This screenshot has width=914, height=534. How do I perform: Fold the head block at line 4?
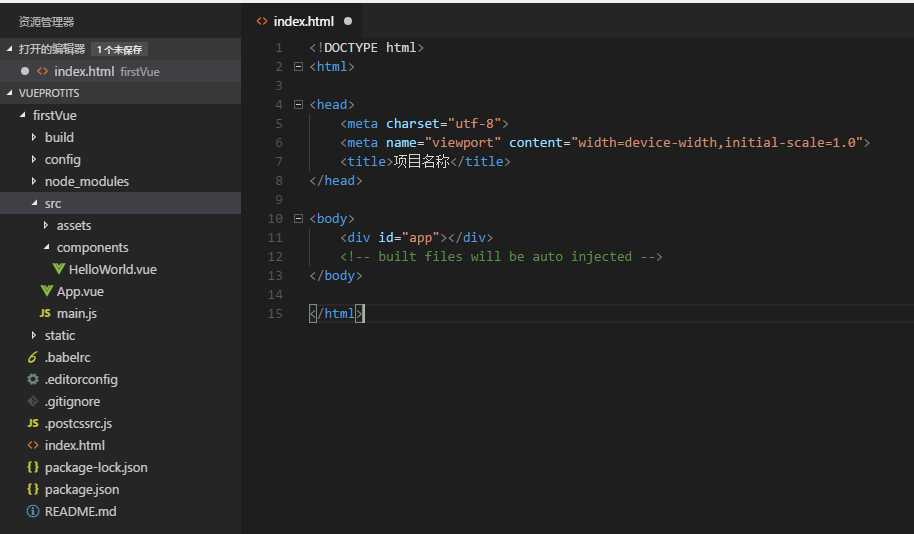coord(298,104)
